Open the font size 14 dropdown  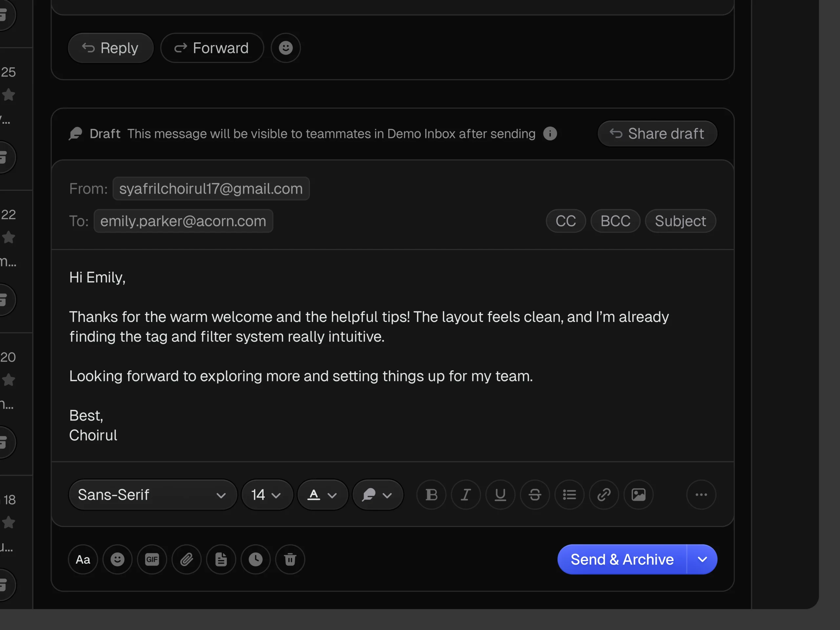click(267, 495)
